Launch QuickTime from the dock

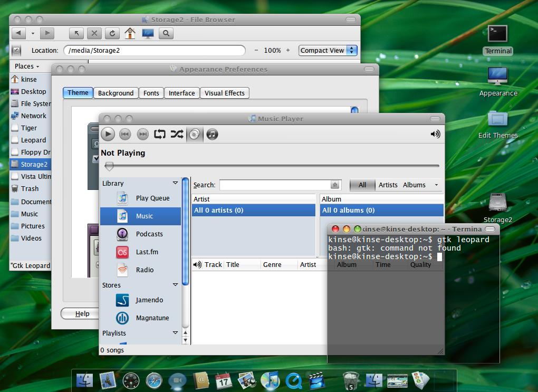click(x=294, y=381)
